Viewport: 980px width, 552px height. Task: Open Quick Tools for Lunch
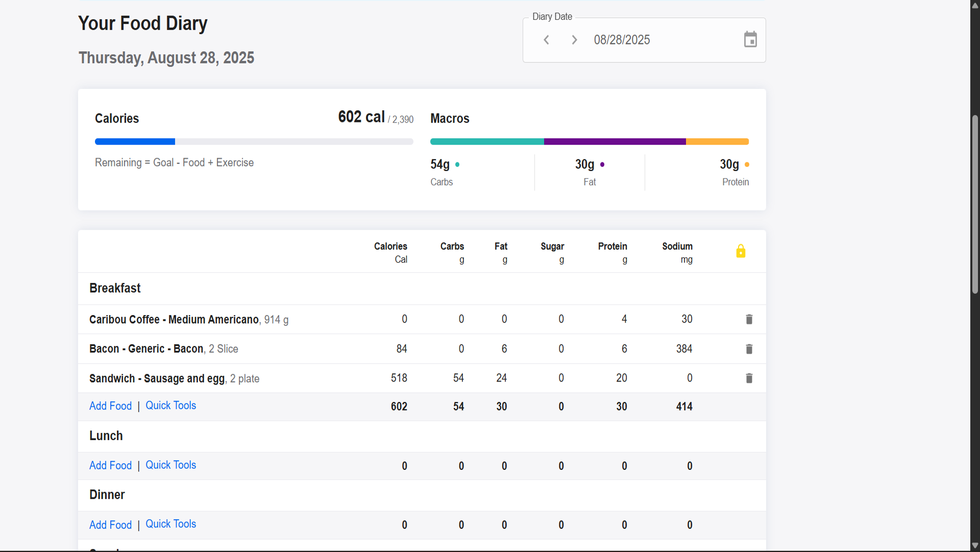click(x=170, y=465)
